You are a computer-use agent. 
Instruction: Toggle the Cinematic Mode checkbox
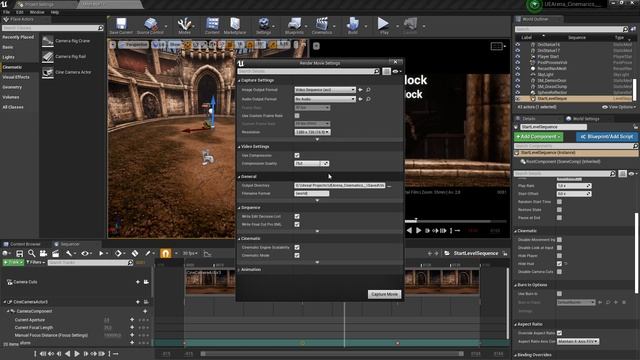(297, 256)
